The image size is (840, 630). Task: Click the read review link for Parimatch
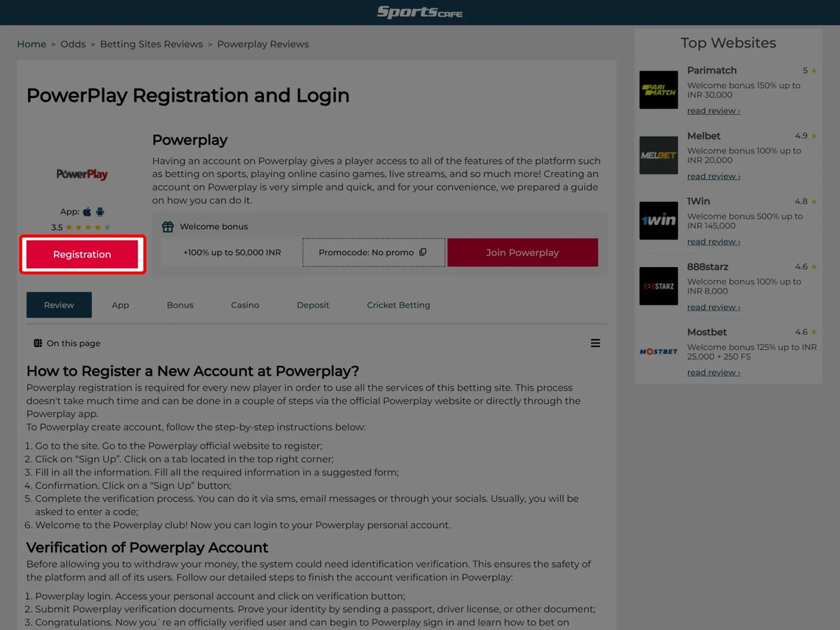(713, 110)
